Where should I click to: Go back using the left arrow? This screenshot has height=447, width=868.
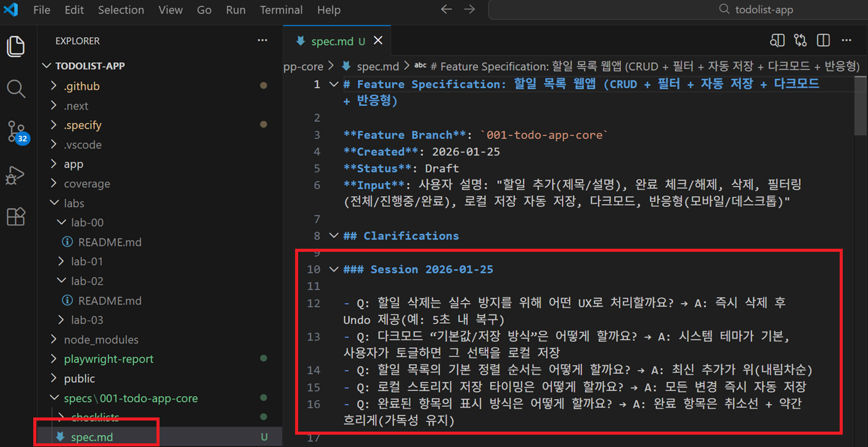pos(447,9)
